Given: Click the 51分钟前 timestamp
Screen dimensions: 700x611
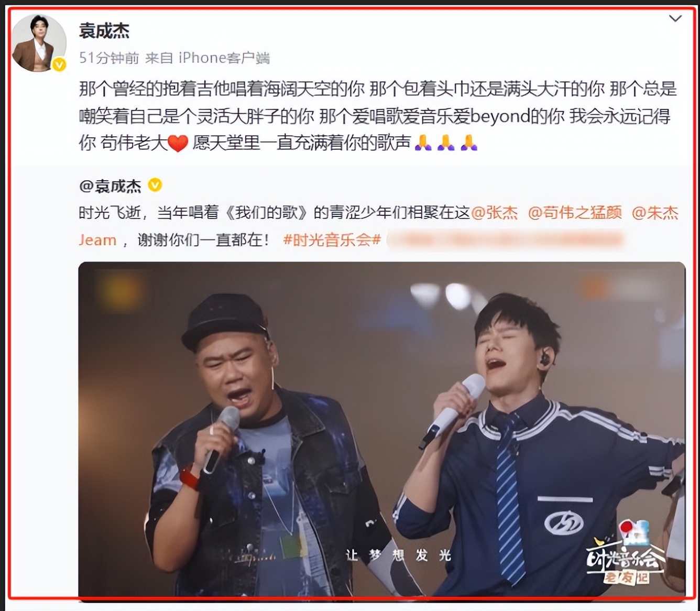Looking at the screenshot, I should coord(109,58).
